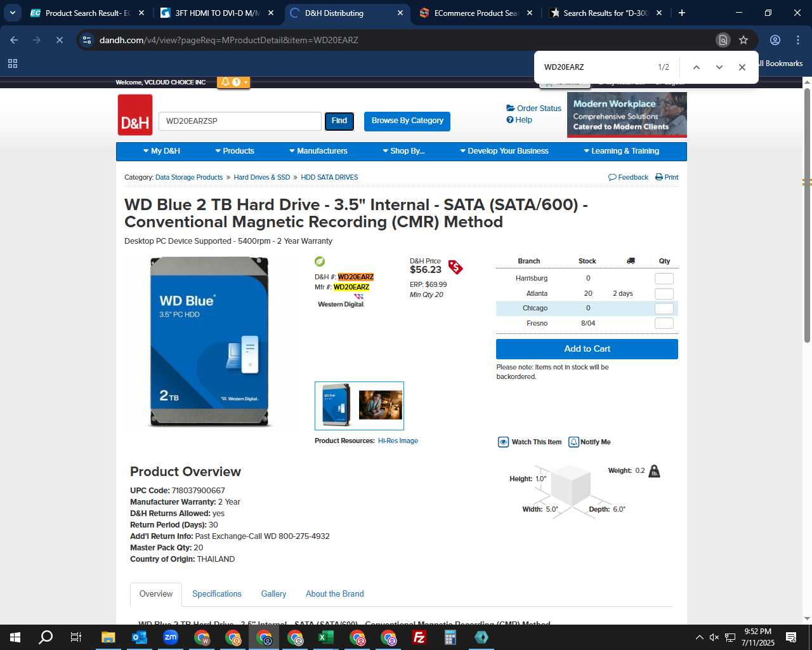Click Chicago quantity field
Viewport: 812px width, 650px height.
(x=664, y=308)
